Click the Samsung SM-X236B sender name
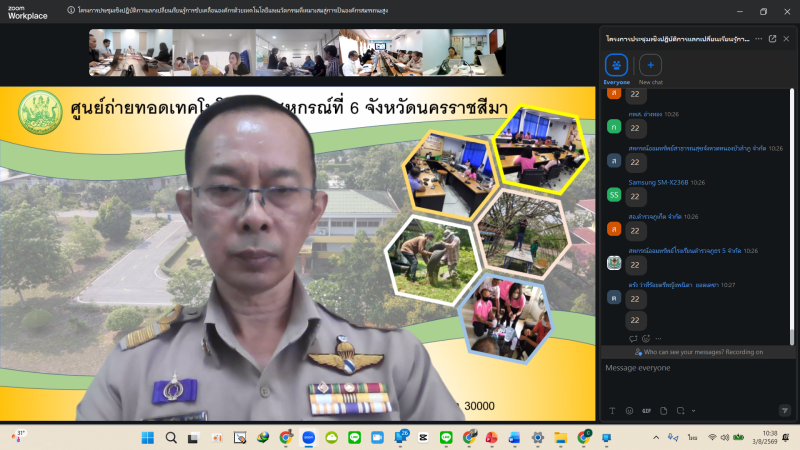 point(658,182)
